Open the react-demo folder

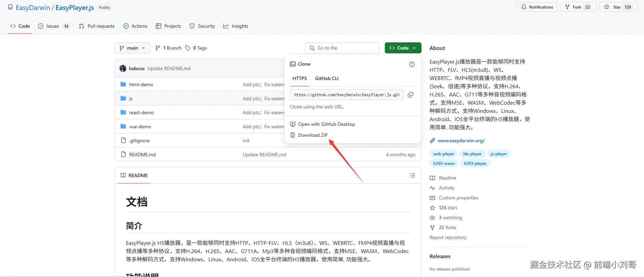[141, 113]
